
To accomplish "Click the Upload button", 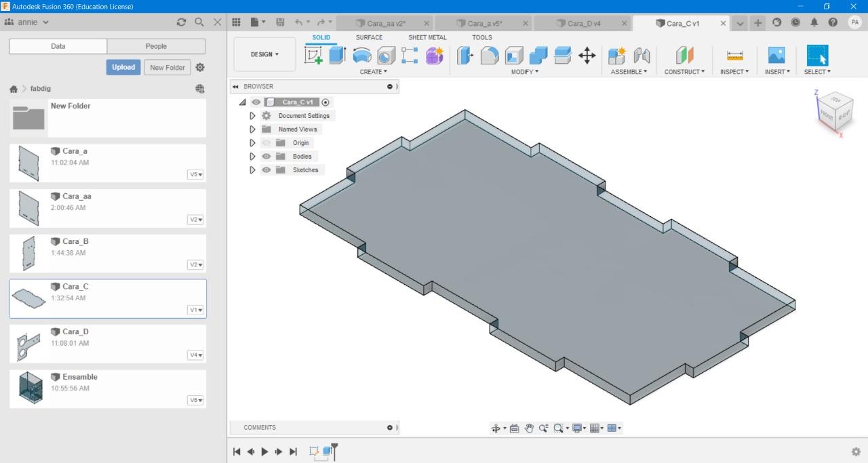I will pyautogui.click(x=123, y=67).
